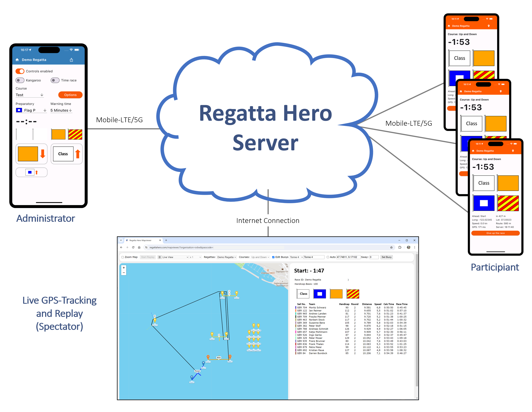Image resolution: width=532 pixels, height=412 pixels.
Task: Click the map zoom out minus button
Action: pos(124,273)
